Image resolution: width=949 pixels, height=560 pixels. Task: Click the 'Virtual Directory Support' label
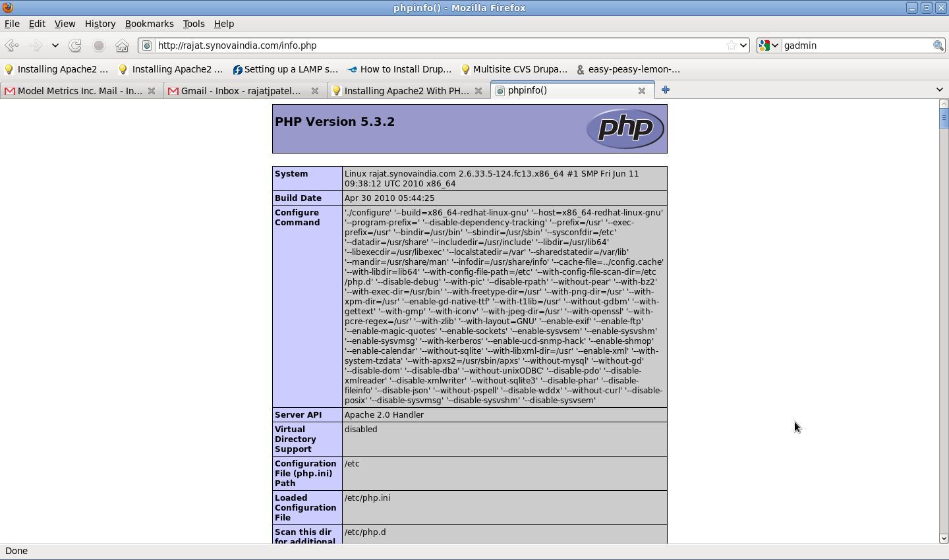click(x=295, y=439)
